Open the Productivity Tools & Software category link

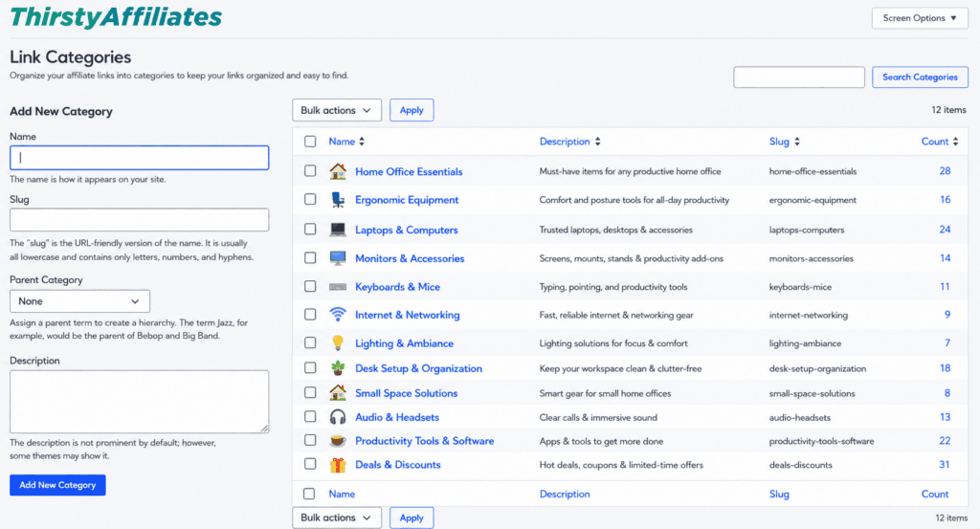424,441
